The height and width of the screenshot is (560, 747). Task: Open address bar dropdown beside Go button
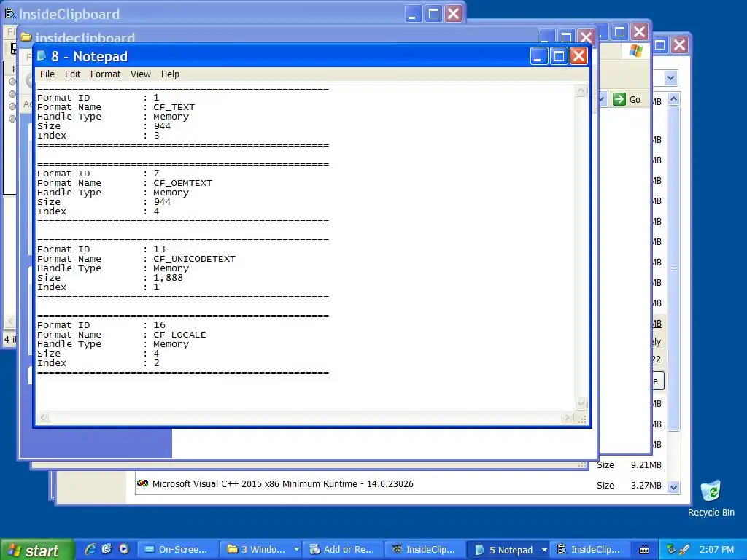(x=602, y=99)
